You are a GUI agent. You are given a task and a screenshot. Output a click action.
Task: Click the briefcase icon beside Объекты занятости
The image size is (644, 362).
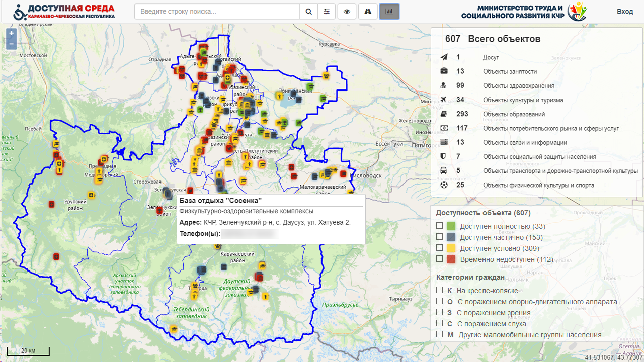[x=444, y=71]
